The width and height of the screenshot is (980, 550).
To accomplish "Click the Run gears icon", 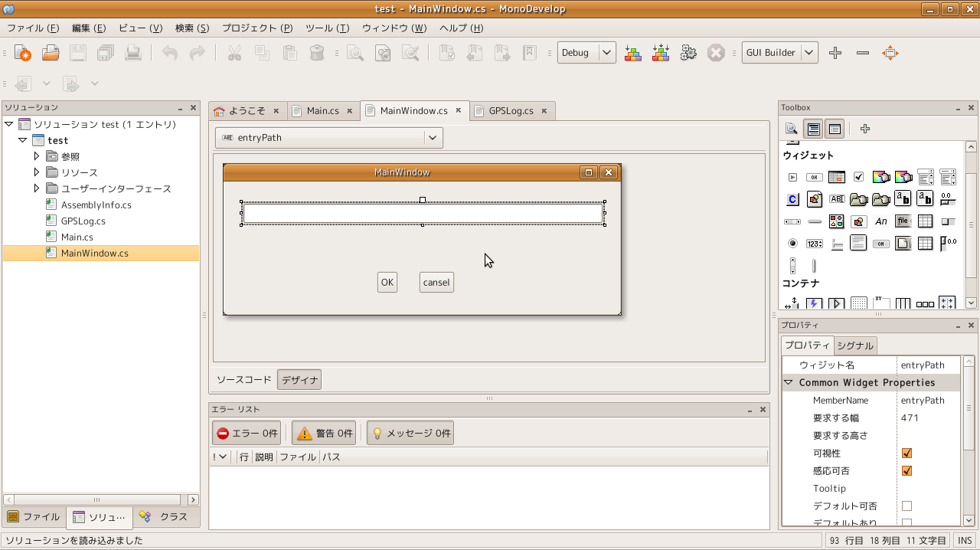I will pos(688,53).
